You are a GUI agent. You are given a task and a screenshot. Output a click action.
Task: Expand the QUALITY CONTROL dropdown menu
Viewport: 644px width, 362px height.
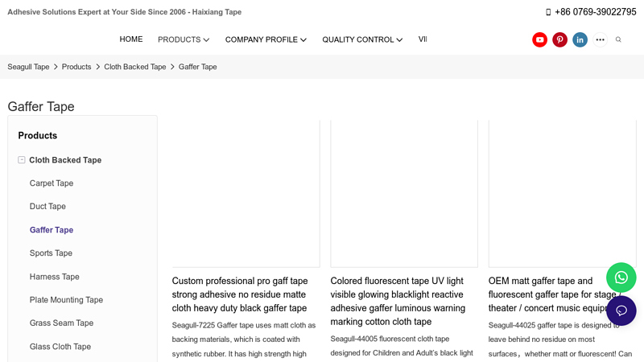pos(362,39)
